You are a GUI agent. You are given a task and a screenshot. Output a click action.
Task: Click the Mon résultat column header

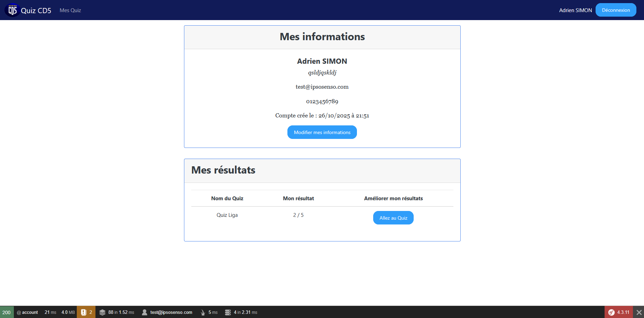[x=298, y=198]
